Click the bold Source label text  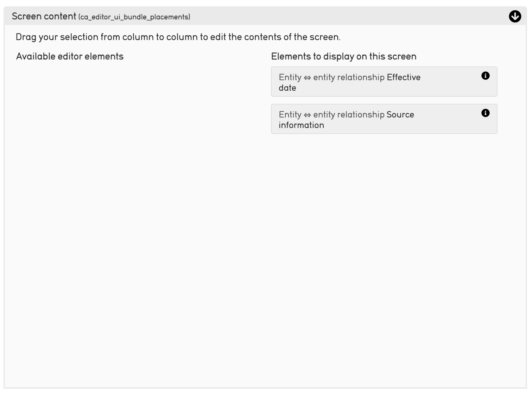tap(400, 115)
